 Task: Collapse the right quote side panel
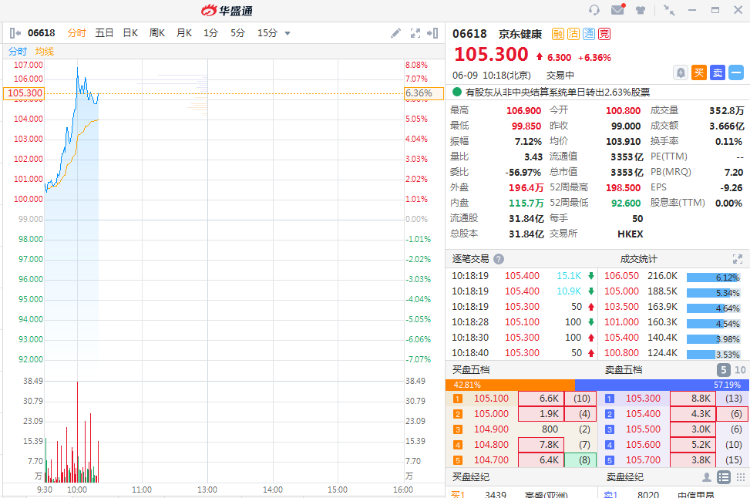coord(435,33)
